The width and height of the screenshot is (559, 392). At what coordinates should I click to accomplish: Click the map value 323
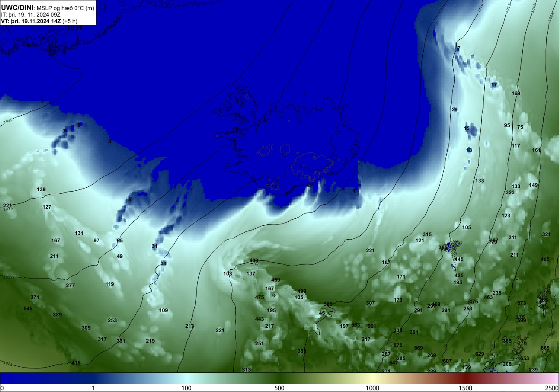[x=510, y=193]
